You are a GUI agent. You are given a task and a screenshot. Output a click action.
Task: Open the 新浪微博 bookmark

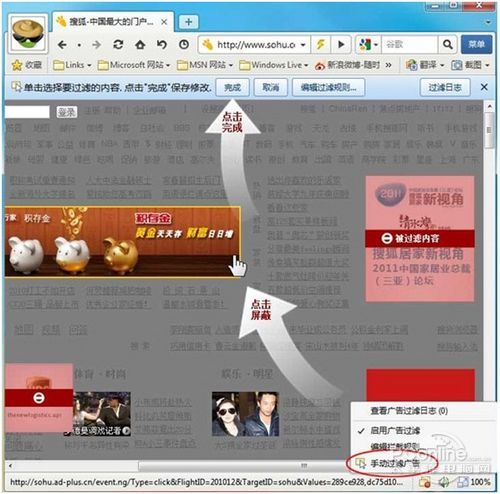347,65
